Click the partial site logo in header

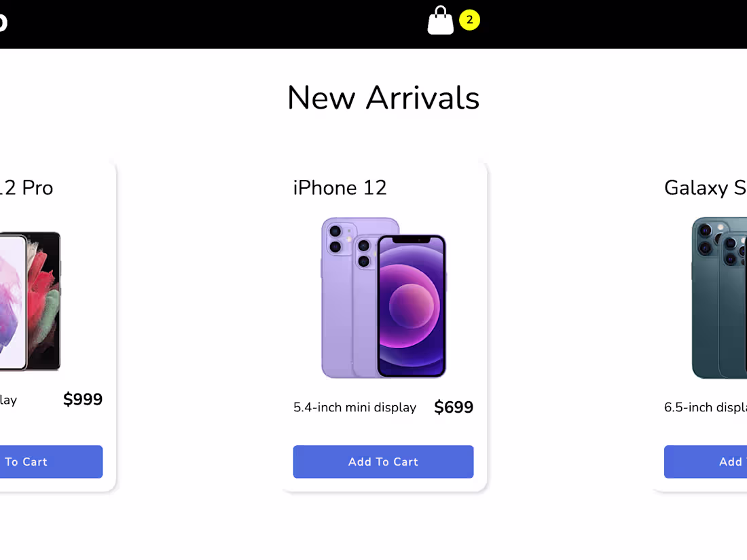3,22
